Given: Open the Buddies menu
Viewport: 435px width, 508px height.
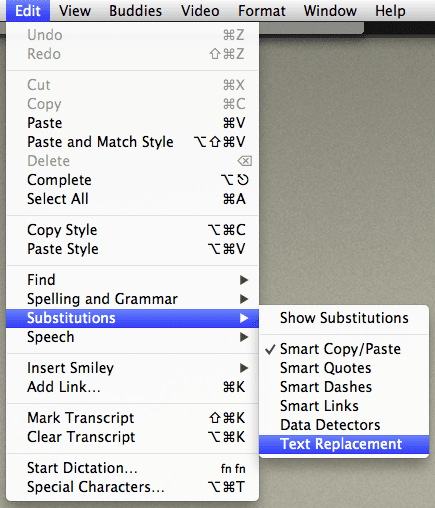Looking at the screenshot, I should [135, 11].
